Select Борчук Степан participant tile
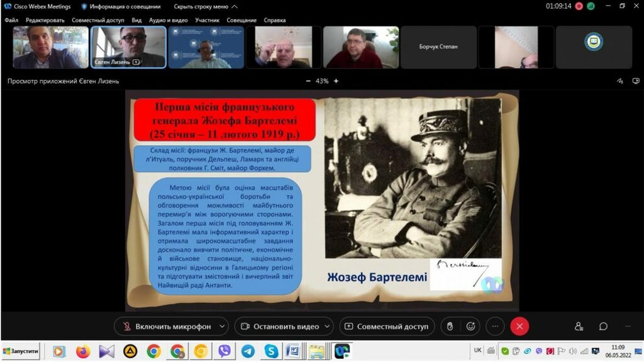 coord(438,47)
